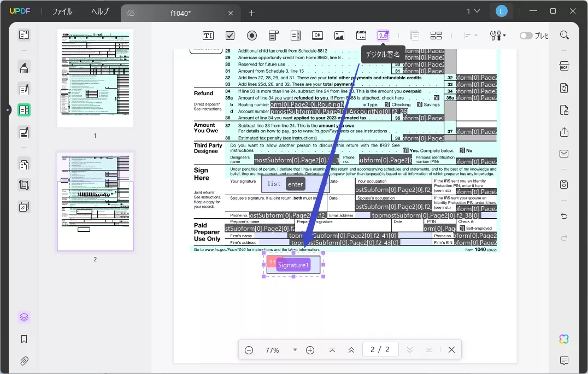Close the f1040* tab

(231, 13)
